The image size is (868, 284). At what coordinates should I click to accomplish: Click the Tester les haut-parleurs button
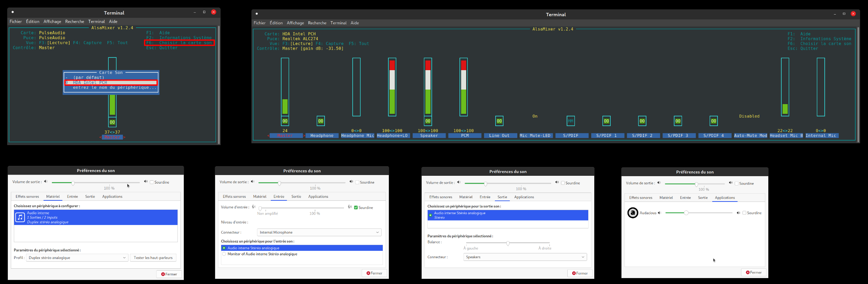pyautogui.click(x=153, y=258)
